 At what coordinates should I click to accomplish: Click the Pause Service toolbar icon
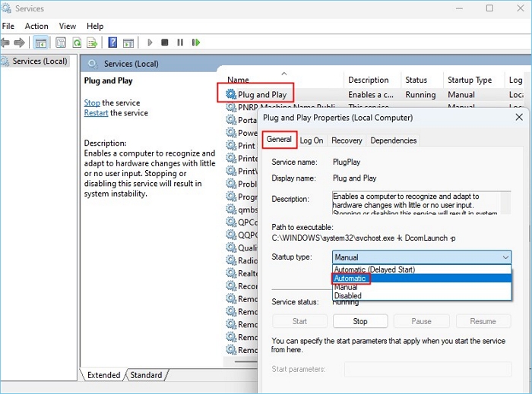click(179, 43)
